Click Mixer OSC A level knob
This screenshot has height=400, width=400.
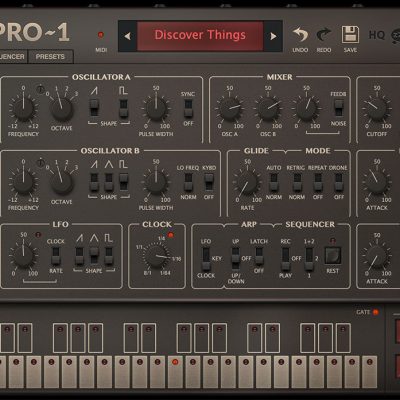[x=230, y=109]
